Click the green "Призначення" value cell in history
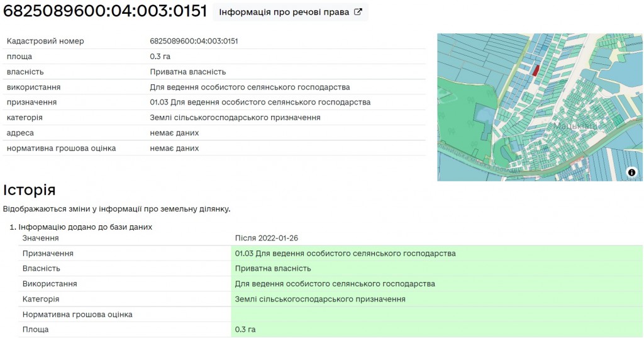 (x=345, y=254)
